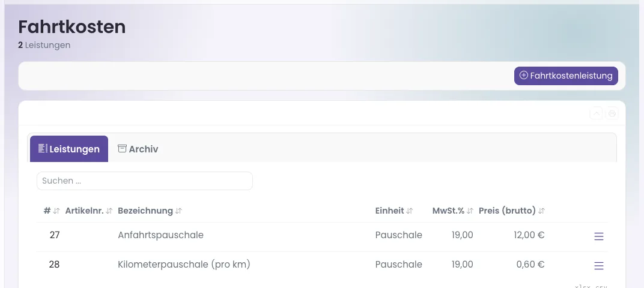Click the Anfahrtspauschale row name

pos(160,235)
